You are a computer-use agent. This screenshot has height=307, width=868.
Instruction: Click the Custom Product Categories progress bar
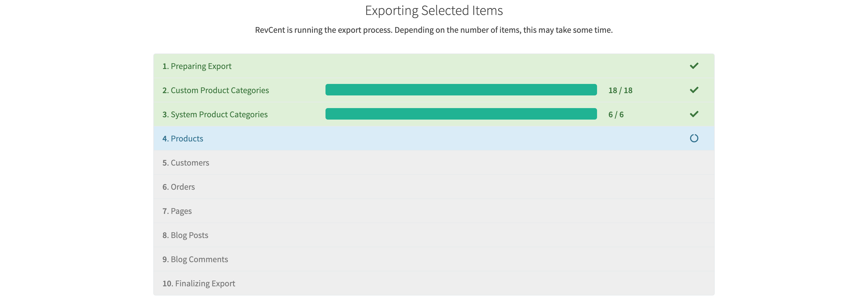pos(461,90)
